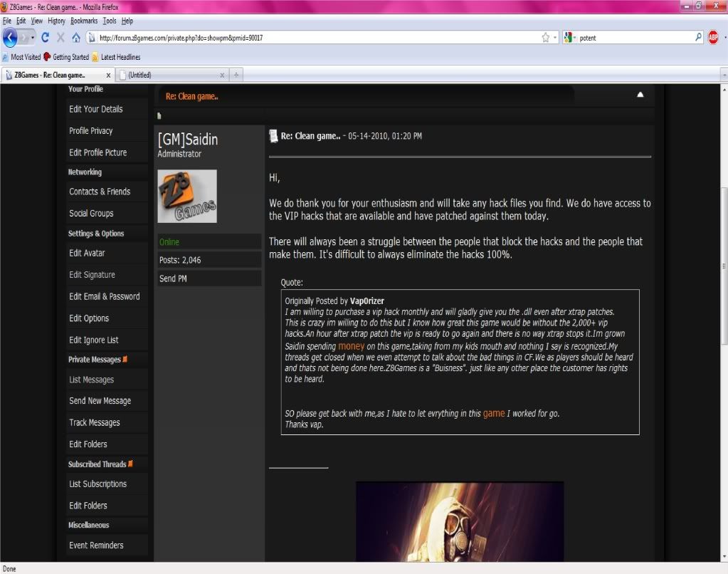Click the [GM]Saidin username
The image size is (728, 574).
(x=189, y=138)
